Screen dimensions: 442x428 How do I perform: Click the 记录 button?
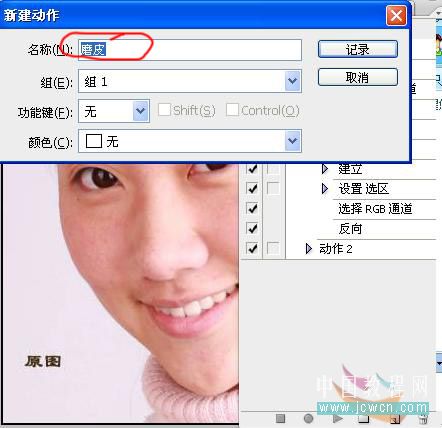pos(358,49)
